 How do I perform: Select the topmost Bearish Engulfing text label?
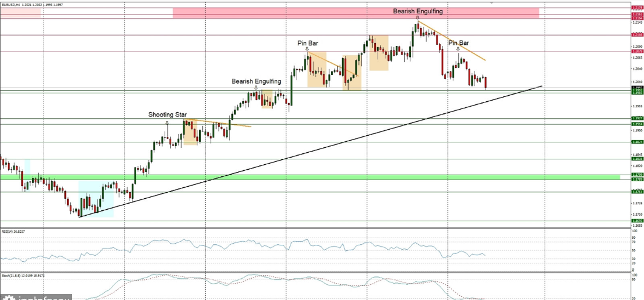tap(418, 11)
